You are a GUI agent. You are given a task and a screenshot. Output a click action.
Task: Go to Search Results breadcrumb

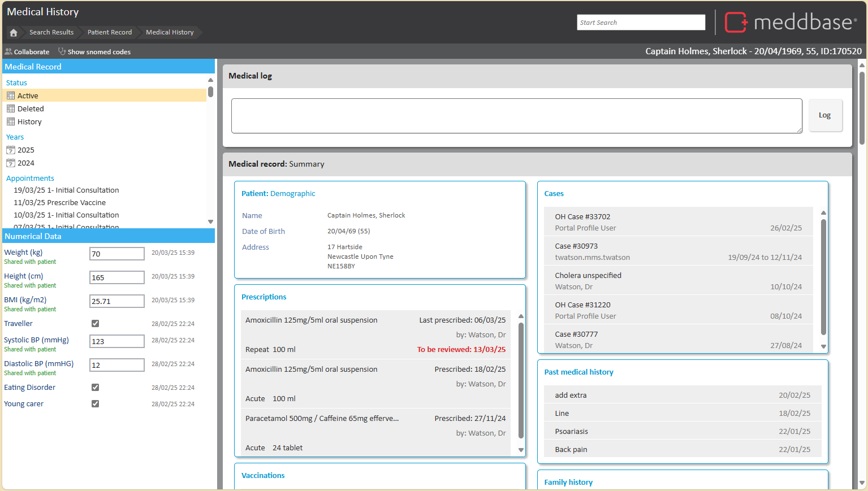[51, 32]
